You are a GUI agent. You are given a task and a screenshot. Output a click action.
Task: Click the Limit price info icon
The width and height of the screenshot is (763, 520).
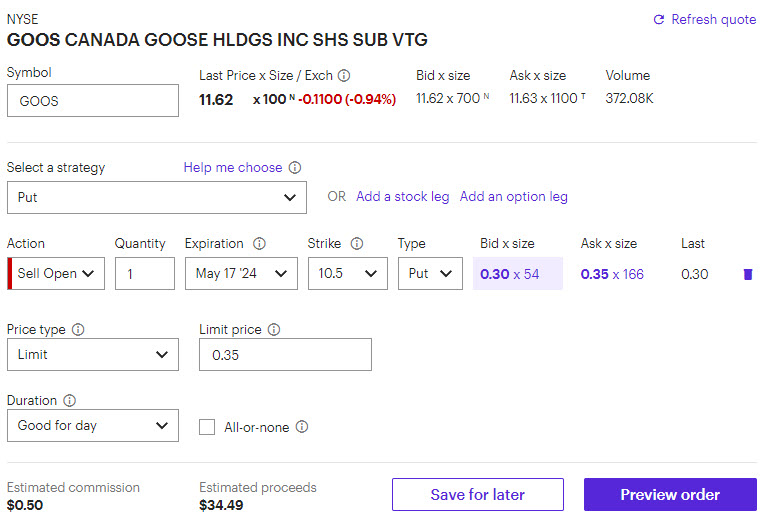tap(274, 329)
